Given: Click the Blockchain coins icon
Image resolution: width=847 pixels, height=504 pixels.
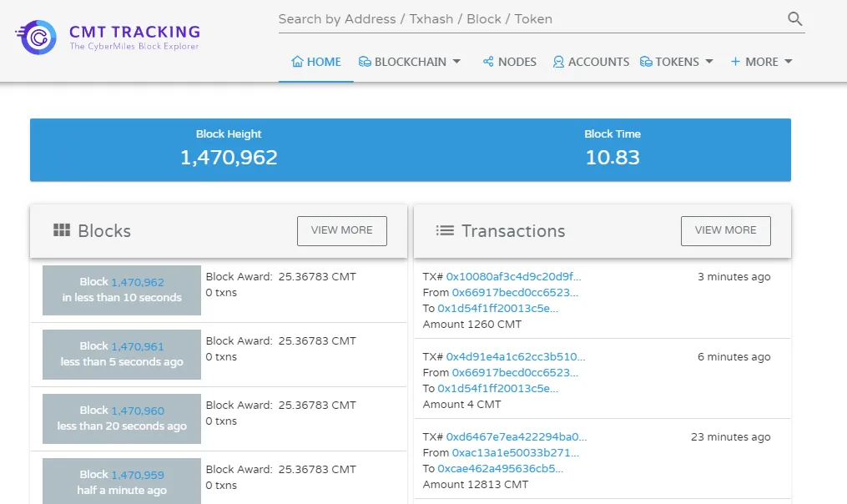Looking at the screenshot, I should pos(365,62).
